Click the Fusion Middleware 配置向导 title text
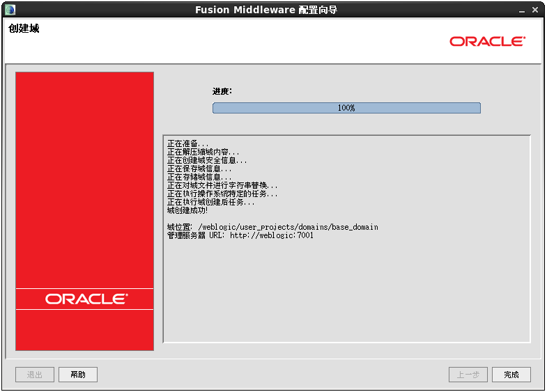This screenshot has width=547, height=392. (266, 10)
